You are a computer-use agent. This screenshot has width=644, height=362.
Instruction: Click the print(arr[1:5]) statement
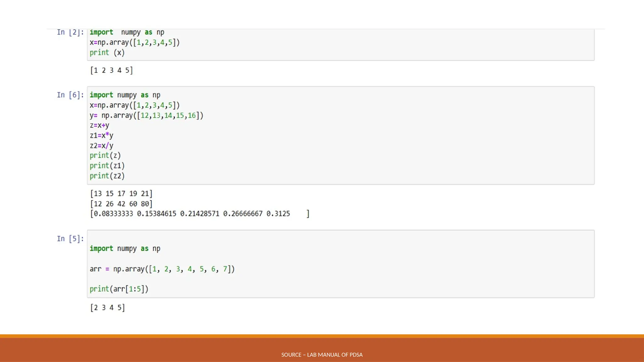click(119, 289)
